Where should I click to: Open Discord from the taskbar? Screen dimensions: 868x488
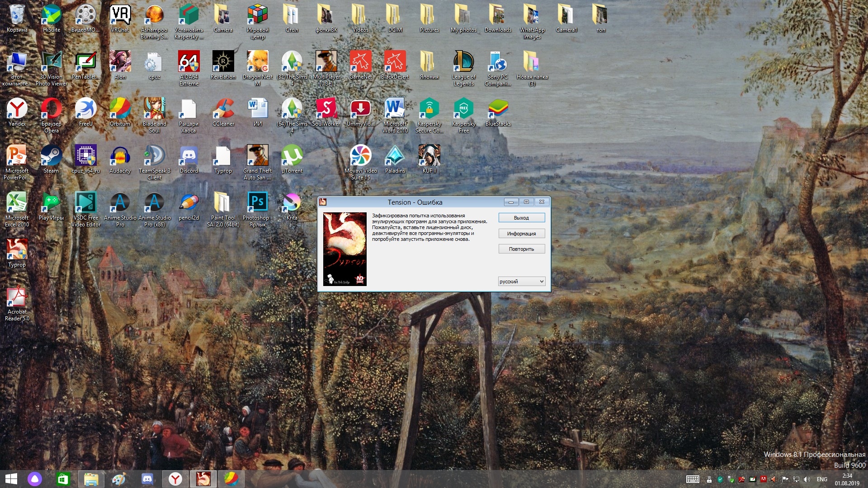click(x=147, y=479)
